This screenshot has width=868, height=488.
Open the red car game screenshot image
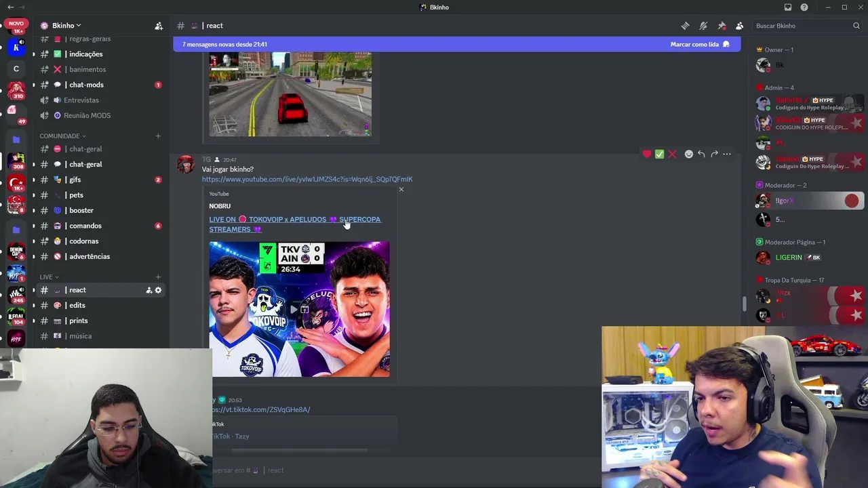[290, 94]
